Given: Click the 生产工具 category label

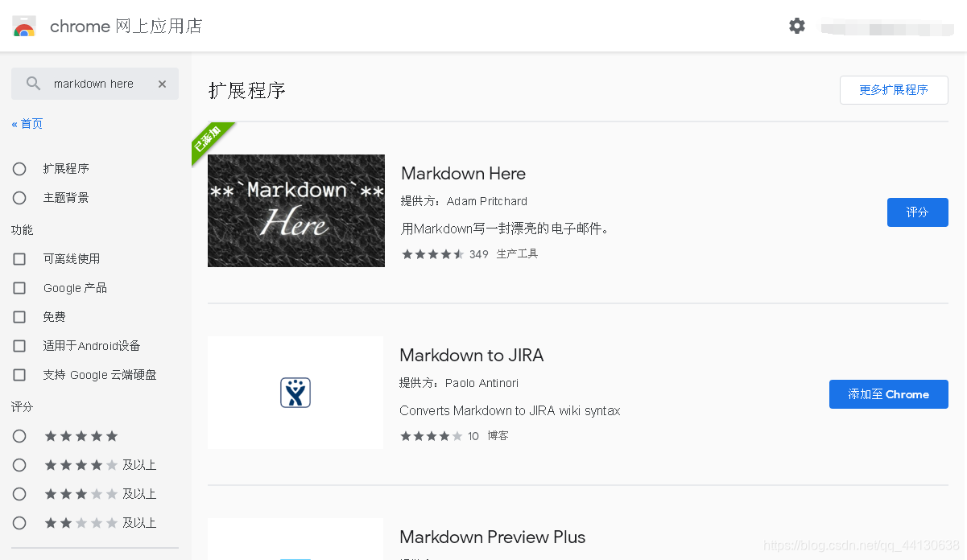Looking at the screenshot, I should point(517,254).
